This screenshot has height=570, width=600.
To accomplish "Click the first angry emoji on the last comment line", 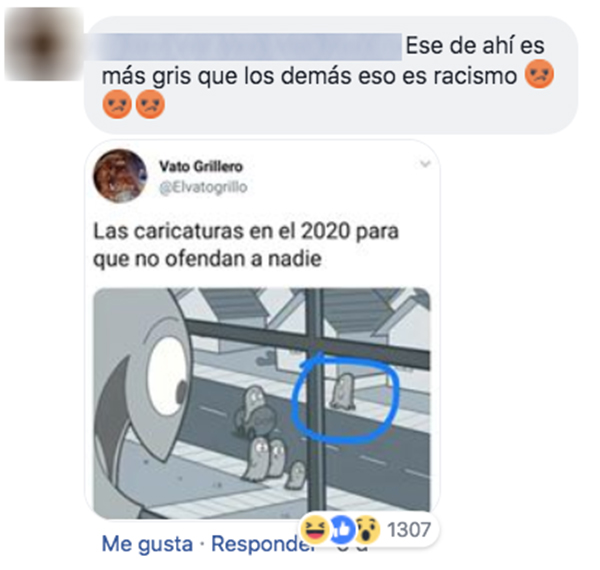I will tap(117, 104).
